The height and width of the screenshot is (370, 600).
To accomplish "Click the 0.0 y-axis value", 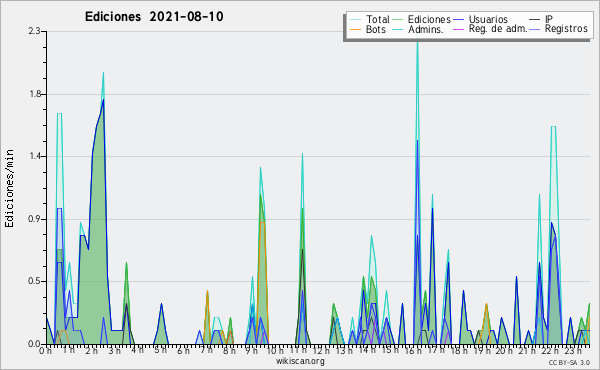I will coord(34,344).
